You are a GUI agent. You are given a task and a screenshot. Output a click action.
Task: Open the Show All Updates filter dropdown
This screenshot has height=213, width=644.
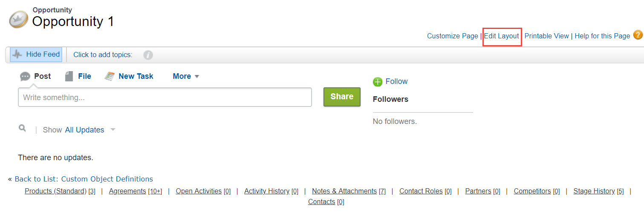[x=113, y=130]
